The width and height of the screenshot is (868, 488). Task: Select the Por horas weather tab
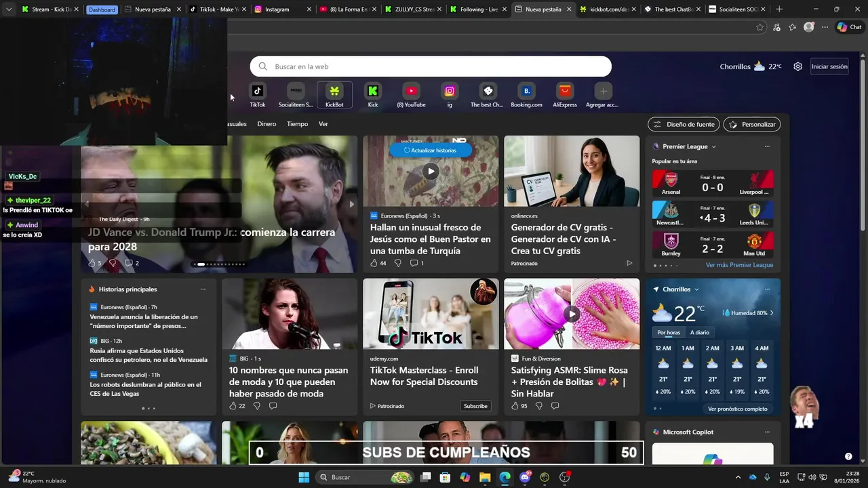[x=669, y=333]
